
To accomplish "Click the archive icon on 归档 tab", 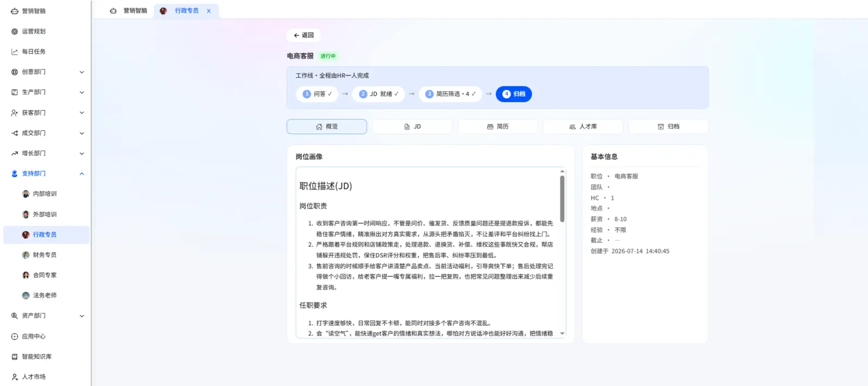I will [x=661, y=126].
